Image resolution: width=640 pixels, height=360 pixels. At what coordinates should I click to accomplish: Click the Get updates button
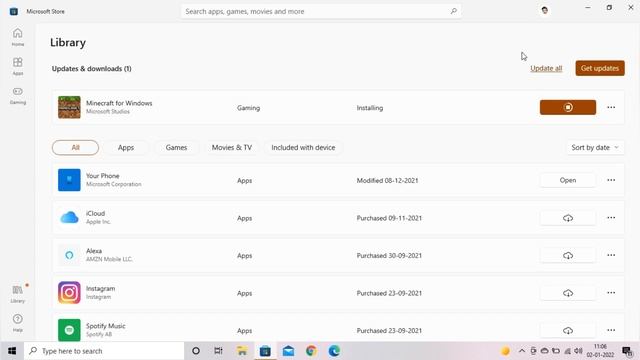[600, 68]
